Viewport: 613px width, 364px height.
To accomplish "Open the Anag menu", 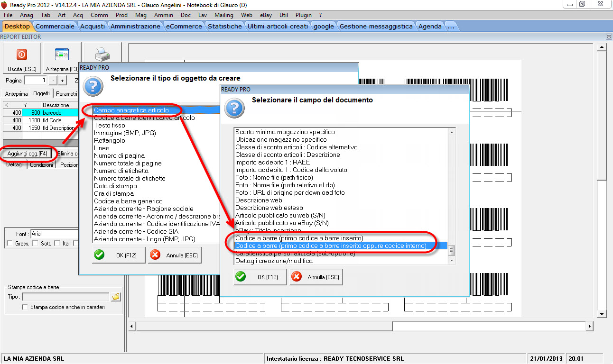I will point(27,15).
